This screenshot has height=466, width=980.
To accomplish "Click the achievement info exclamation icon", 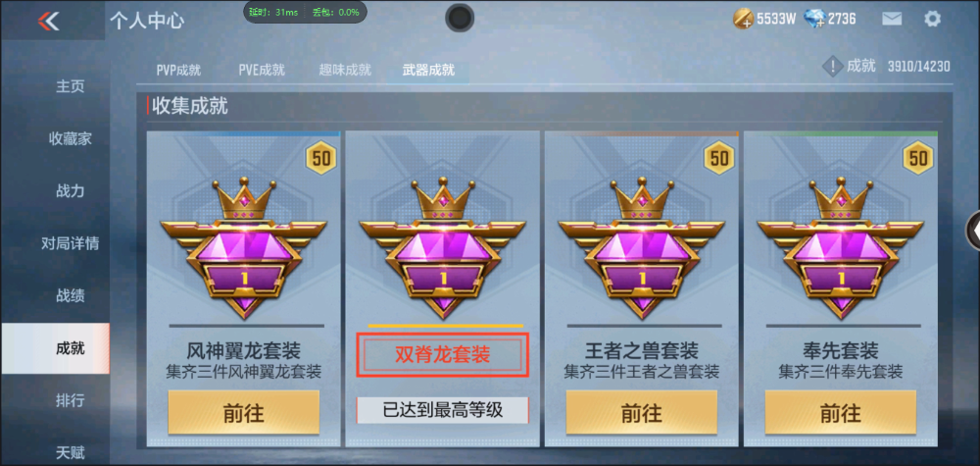I will 832,67.
